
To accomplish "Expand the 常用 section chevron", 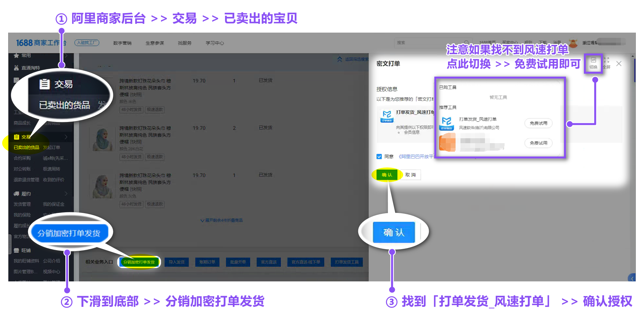I will pyautogui.click(x=66, y=56).
